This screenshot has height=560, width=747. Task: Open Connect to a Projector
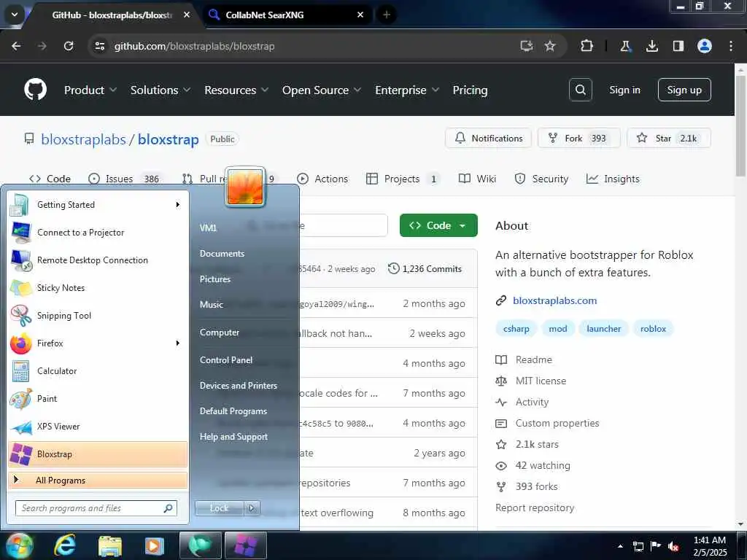pos(98,233)
